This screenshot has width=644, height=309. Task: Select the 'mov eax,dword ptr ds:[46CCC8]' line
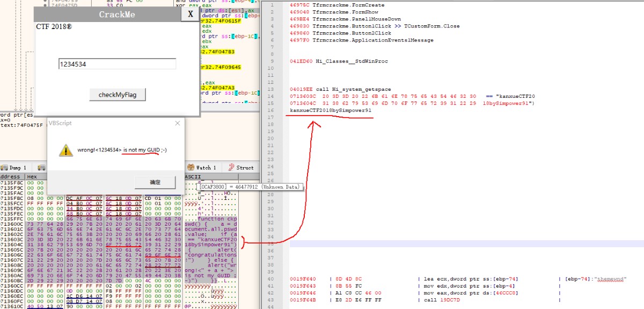click(464, 293)
